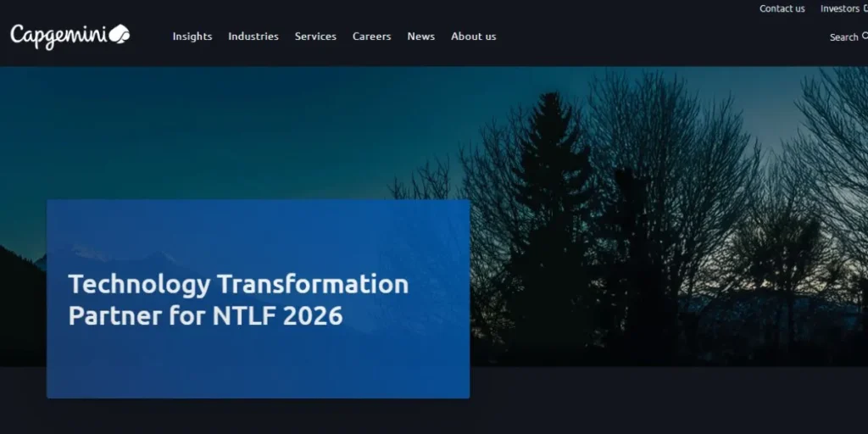The image size is (868, 434).
Task: Click the icon beside Investors
Action: 865,8
